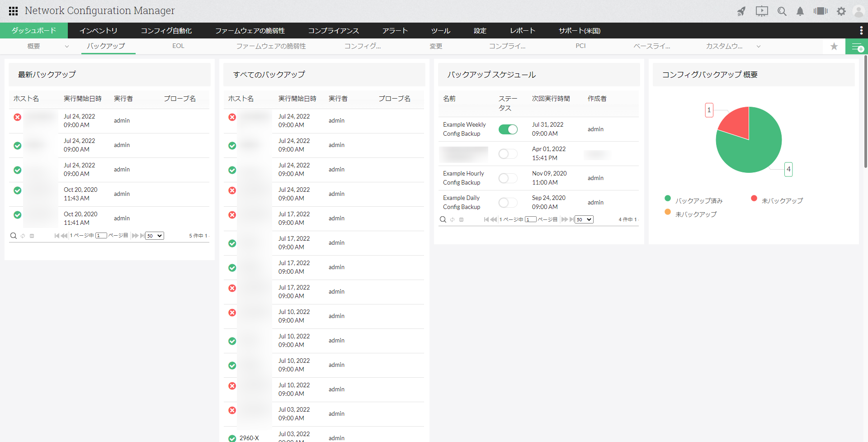Image resolution: width=868 pixels, height=442 pixels.
Task: Open the アラート menu
Action: coord(395,31)
